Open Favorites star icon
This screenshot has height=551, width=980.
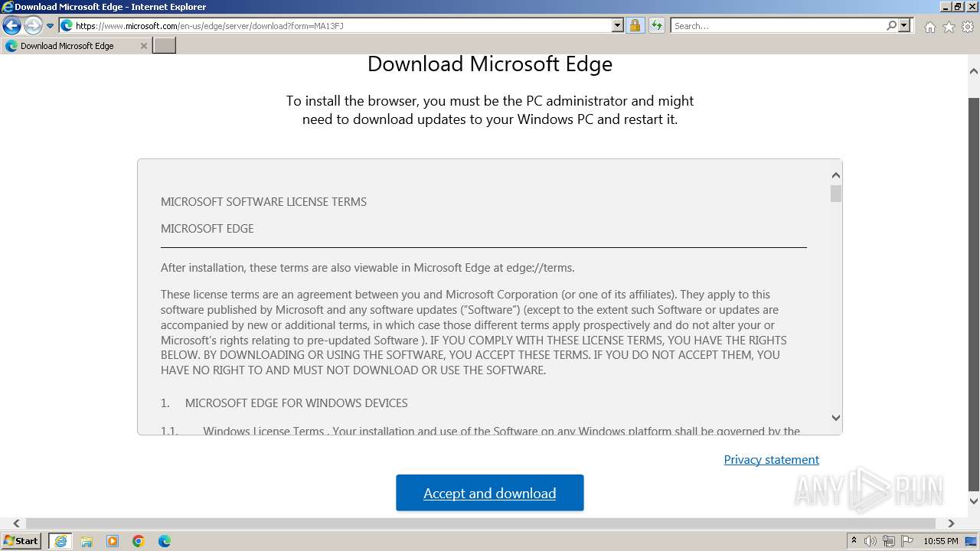949,27
